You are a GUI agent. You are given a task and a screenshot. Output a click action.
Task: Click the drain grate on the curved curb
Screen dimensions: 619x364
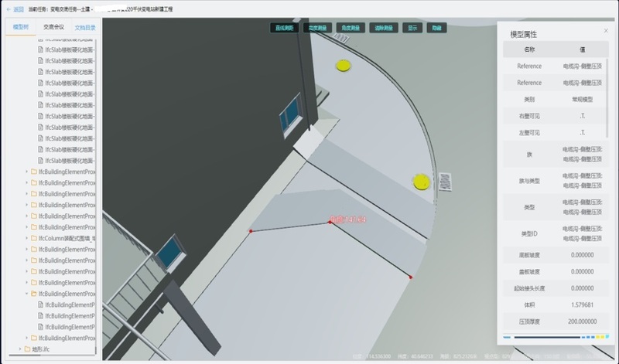coord(445,182)
